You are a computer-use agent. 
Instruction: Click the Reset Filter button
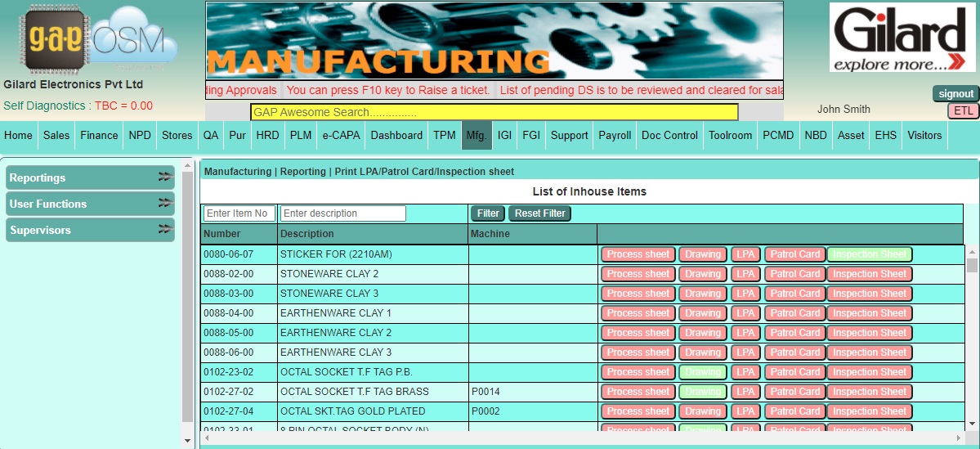[539, 213]
